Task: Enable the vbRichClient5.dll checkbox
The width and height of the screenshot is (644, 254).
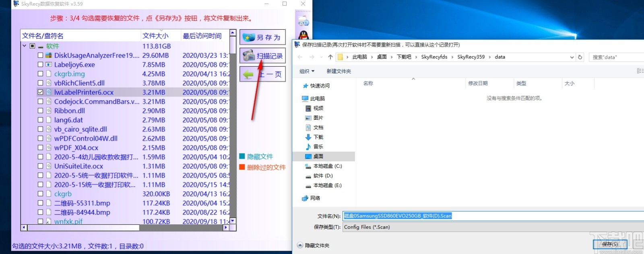Action: pos(40,83)
